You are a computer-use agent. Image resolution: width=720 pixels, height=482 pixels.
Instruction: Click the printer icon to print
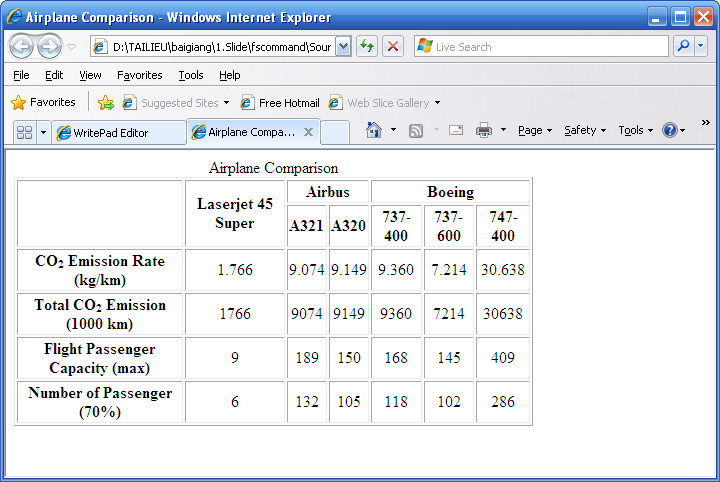coord(484,130)
